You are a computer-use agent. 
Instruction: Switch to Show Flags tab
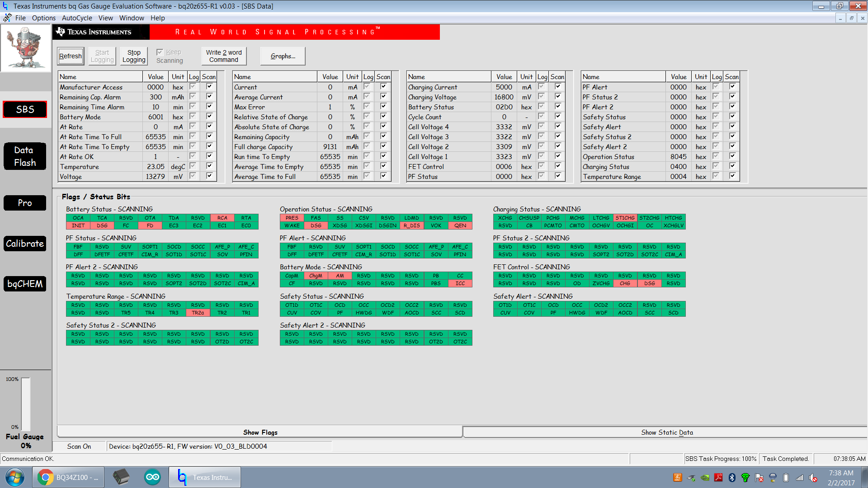click(x=260, y=432)
